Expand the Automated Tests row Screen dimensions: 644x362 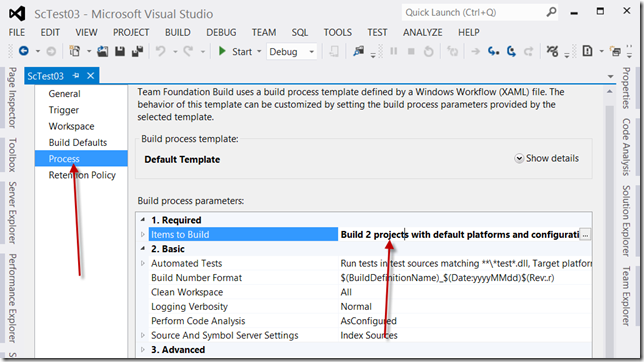pyautogui.click(x=143, y=263)
